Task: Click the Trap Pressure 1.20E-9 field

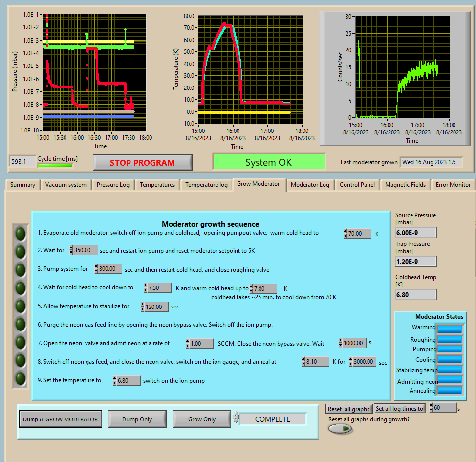Action: click(x=416, y=262)
